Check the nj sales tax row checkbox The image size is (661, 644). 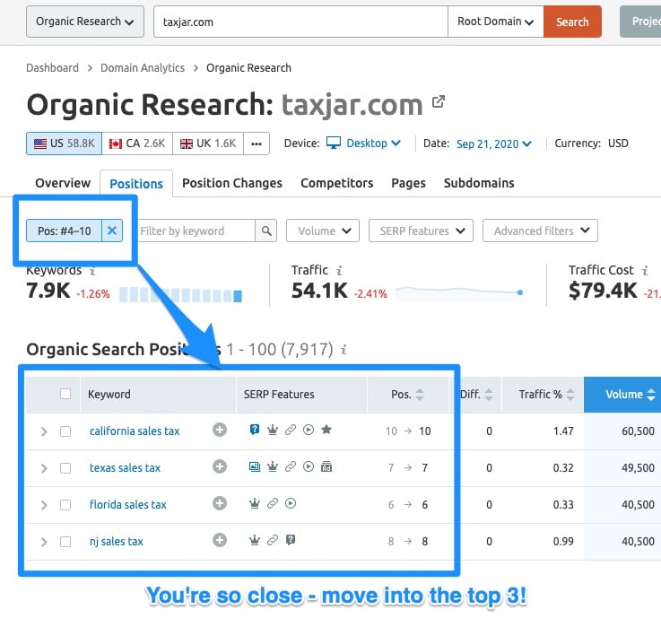[x=65, y=541]
